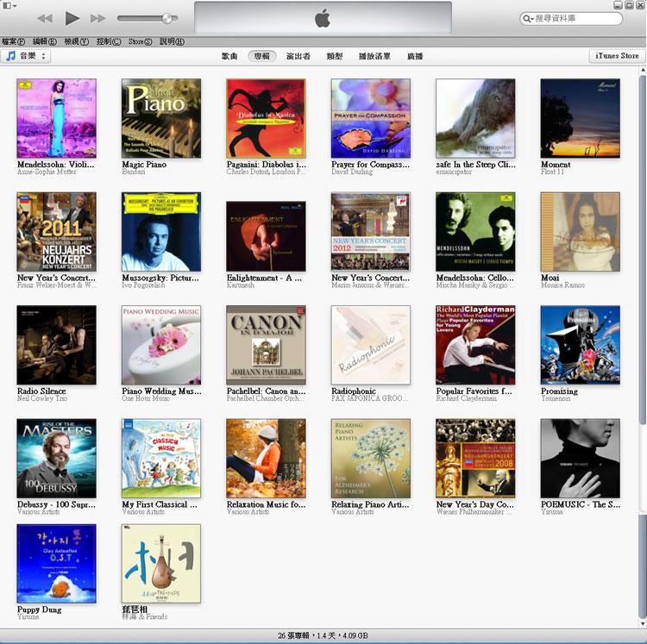Viewport: 647px width, 644px height.
Task: Click the Monica Ramos artist name
Action: point(562,285)
